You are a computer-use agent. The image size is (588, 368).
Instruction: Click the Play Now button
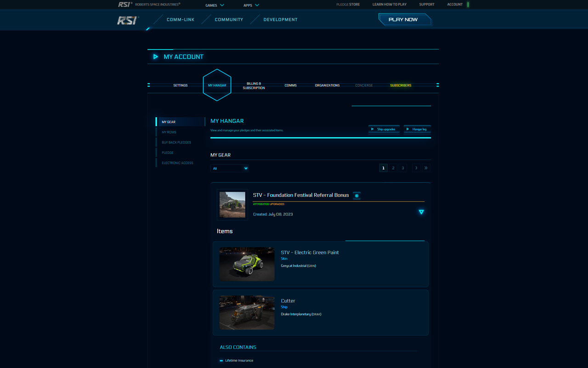point(405,20)
